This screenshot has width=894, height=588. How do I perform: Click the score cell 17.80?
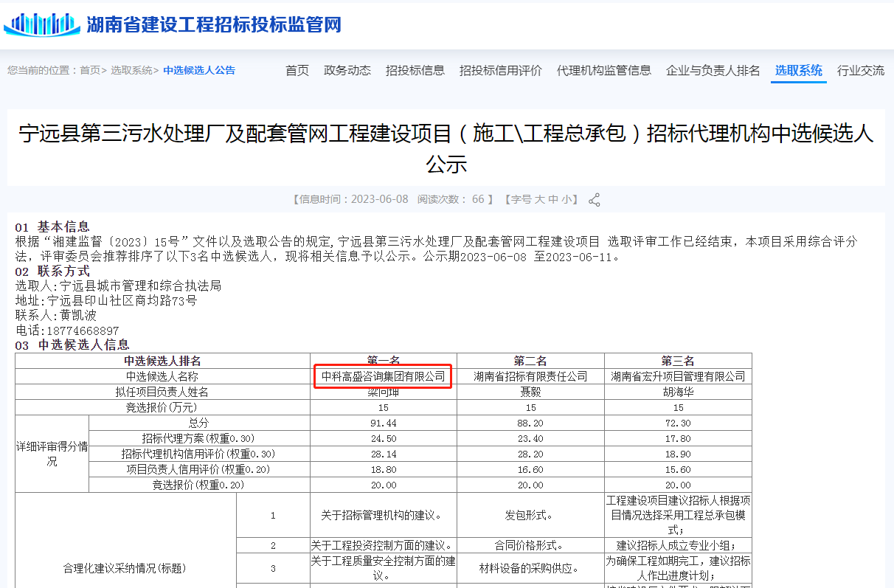(x=678, y=438)
